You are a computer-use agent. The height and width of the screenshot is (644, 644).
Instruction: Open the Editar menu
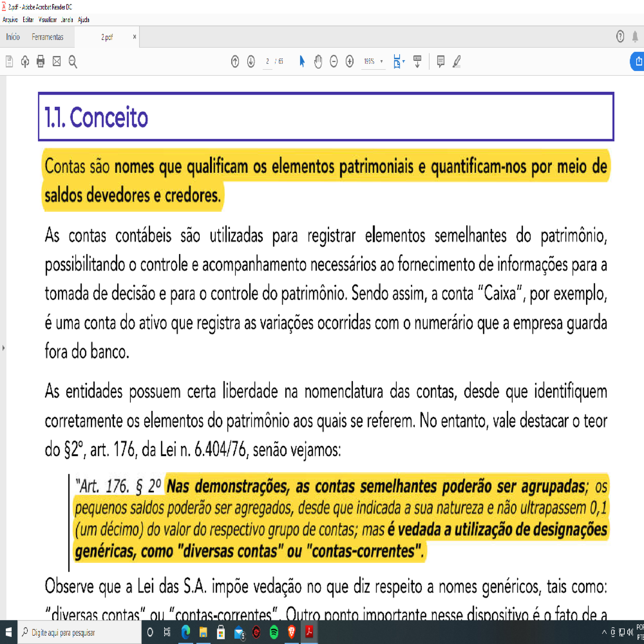tap(28, 20)
